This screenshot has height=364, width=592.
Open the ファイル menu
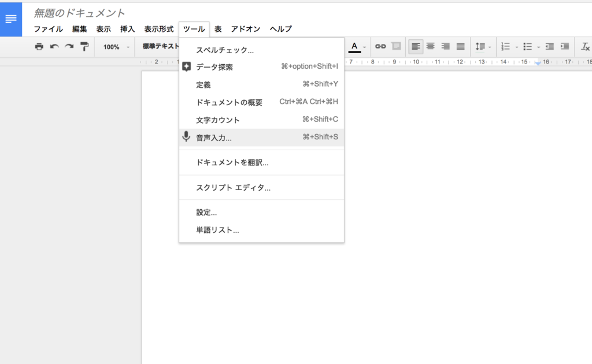click(49, 29)
